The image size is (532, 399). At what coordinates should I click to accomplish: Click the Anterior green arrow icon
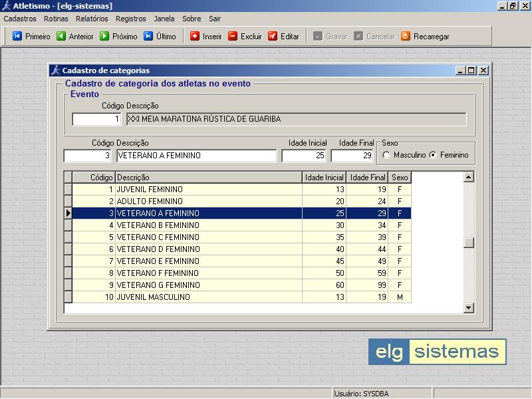click(61, 36)
